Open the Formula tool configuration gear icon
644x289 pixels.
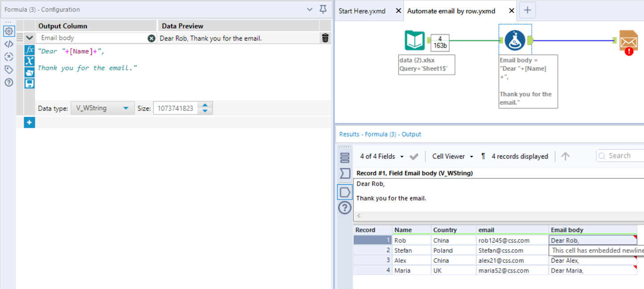(8, 31)
